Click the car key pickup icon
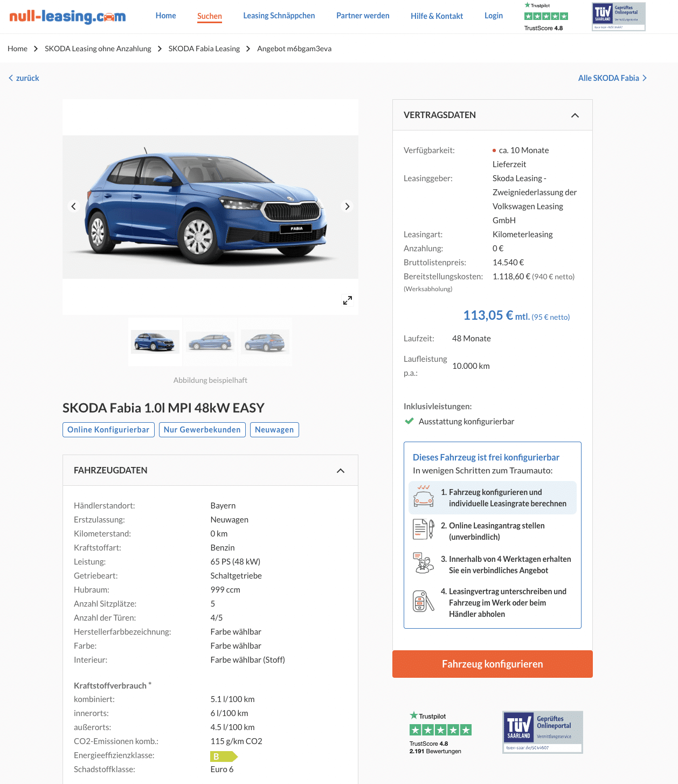The image size is (678, 784). tap(424, 601)
